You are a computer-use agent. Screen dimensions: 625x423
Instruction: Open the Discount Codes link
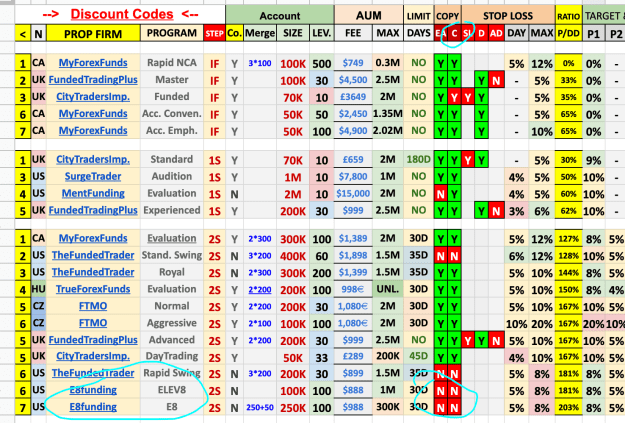tap(122, 14)
